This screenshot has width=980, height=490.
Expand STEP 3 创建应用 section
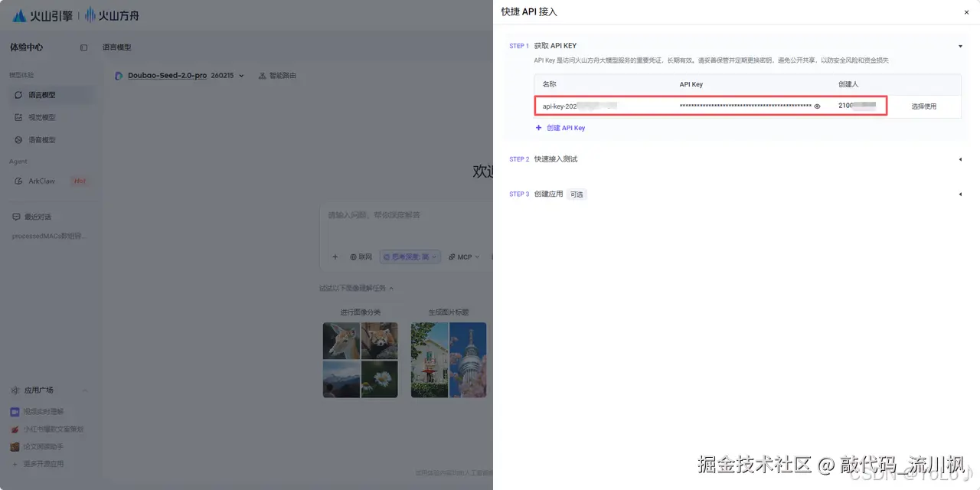(960, 194)
